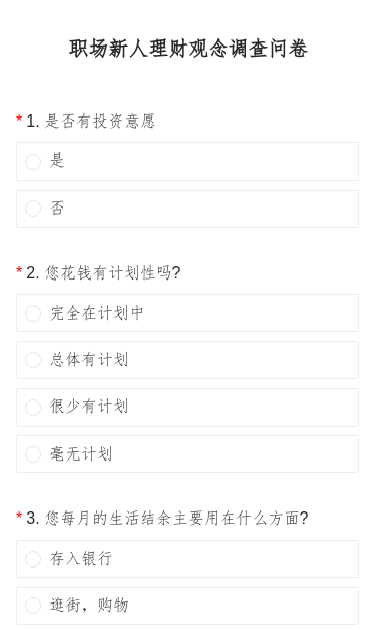Click the 毫无计划 label text
375x630 pixels.
(x=81, y=454)
